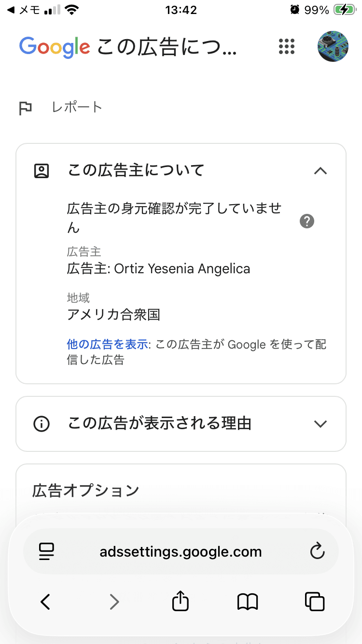Open Safari page settings reader icon
The image size is (362, 644).
point(47,552)
